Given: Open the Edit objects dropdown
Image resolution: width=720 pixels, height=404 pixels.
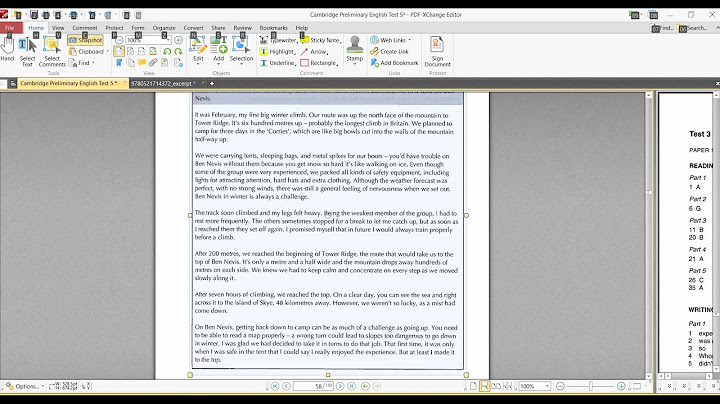Looking at the screenshot, I should (x=198, y=50).
